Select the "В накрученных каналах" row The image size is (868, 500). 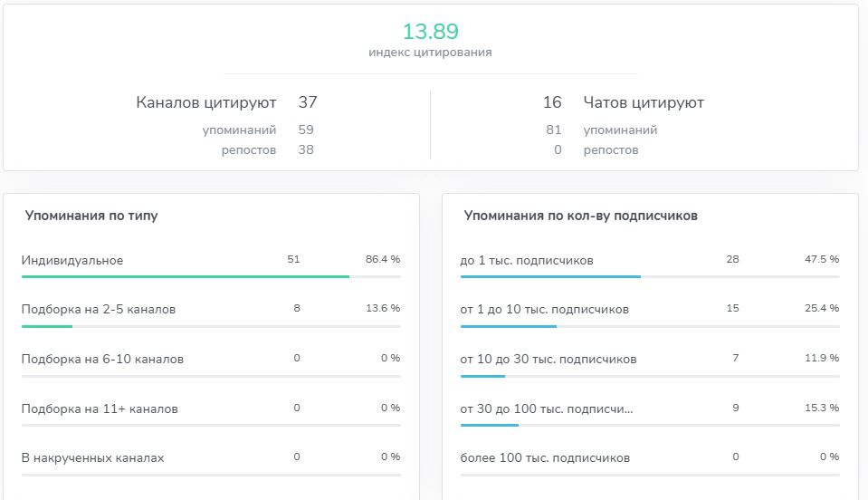tap(93, 457)
